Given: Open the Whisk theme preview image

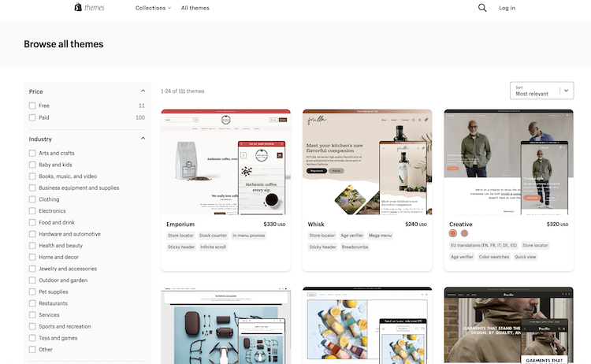Looking at the screenshot, I should [367, 162].
